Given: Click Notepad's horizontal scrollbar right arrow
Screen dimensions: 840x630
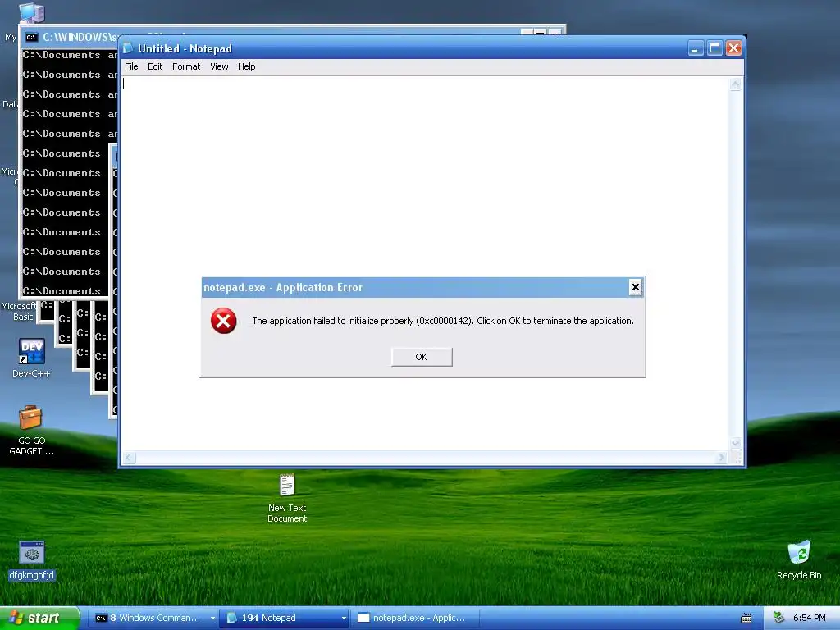Looking at the screenshot, I should 722,458.
